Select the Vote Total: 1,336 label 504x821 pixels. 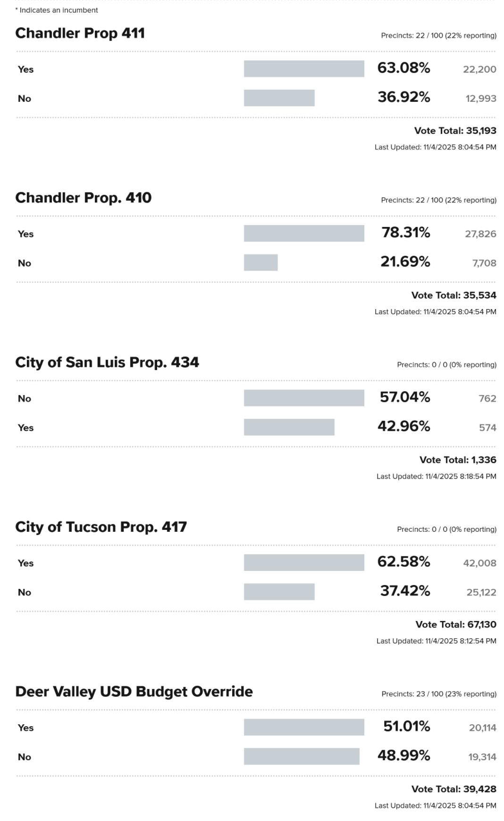tap(458, 460)
